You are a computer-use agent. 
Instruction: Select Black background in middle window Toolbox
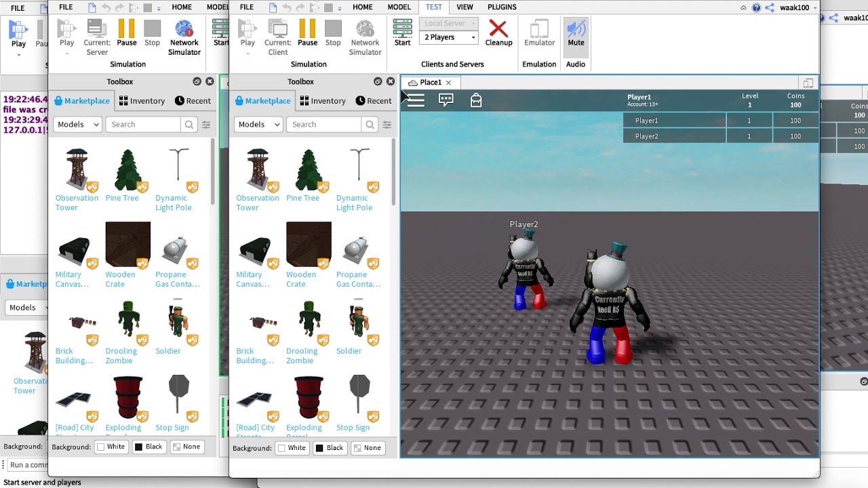click(149, 447)
